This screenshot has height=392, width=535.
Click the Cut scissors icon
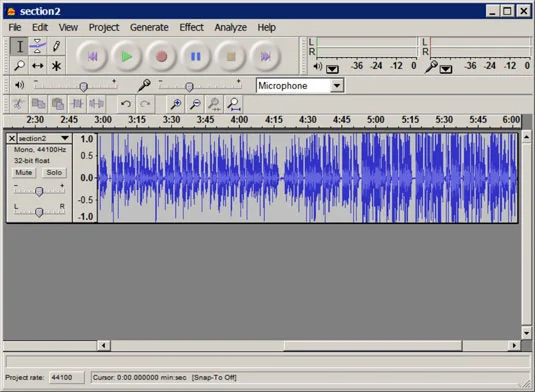pos(18,104)
